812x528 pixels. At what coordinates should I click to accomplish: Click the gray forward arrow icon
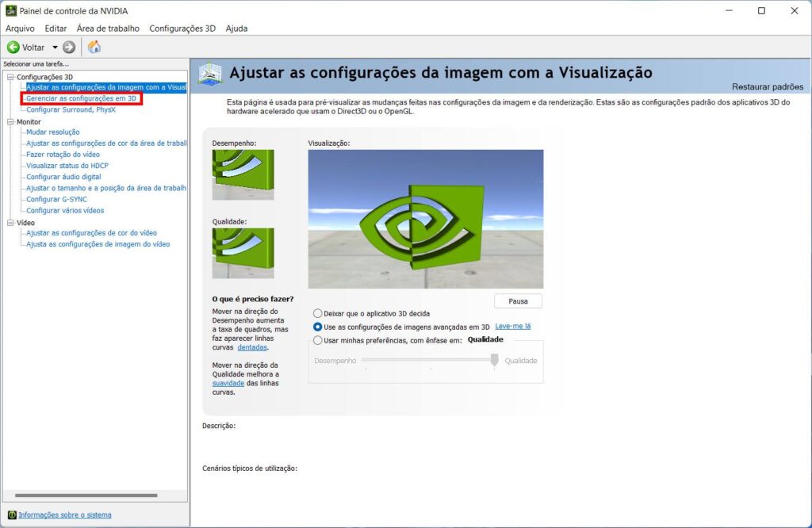click(69, 47)
